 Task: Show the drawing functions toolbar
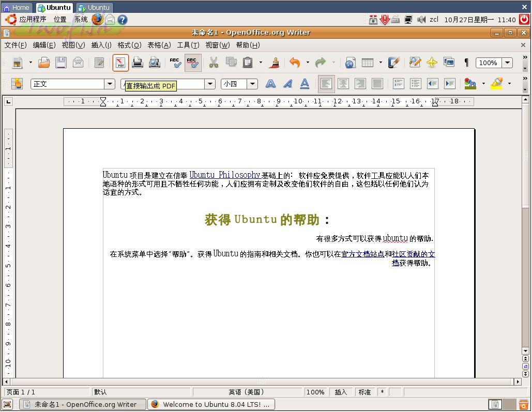coord(393,63)
